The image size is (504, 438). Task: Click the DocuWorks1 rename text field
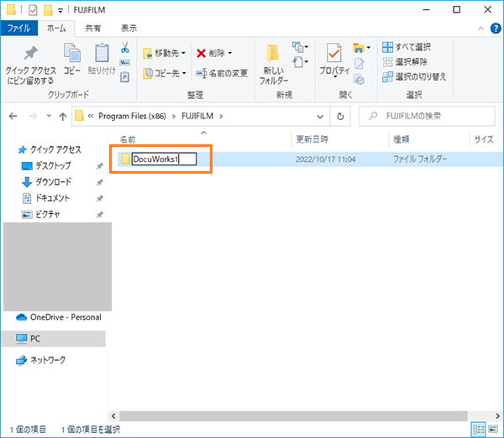coord(165,159)
